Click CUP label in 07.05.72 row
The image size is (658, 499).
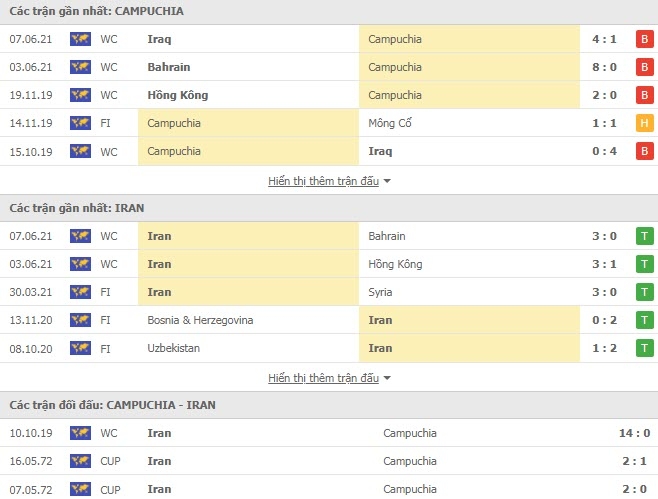pos(110,489)
